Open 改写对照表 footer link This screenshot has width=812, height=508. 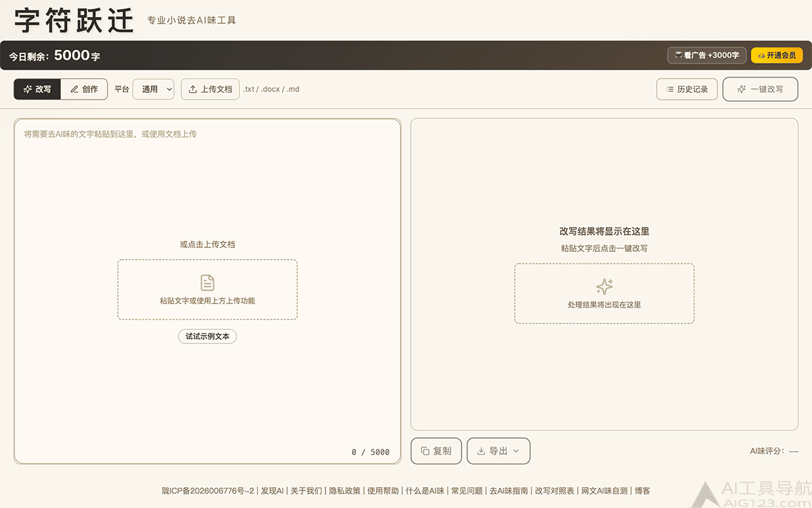click(555, 491)
